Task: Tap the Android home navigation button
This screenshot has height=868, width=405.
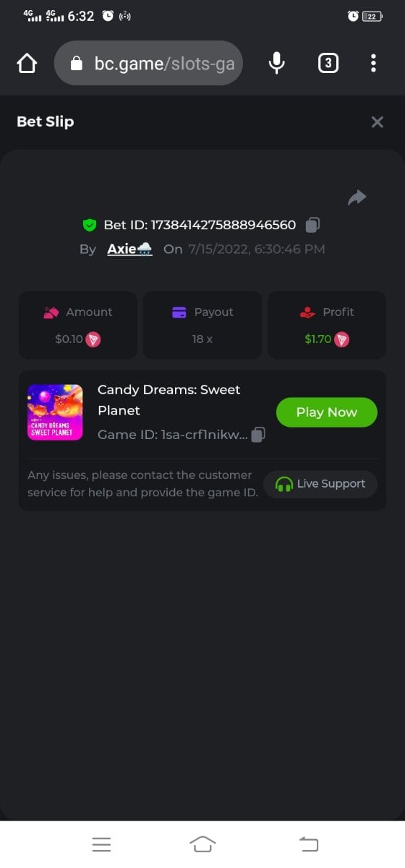Action: pyautogui.click(x=202, y=843)
